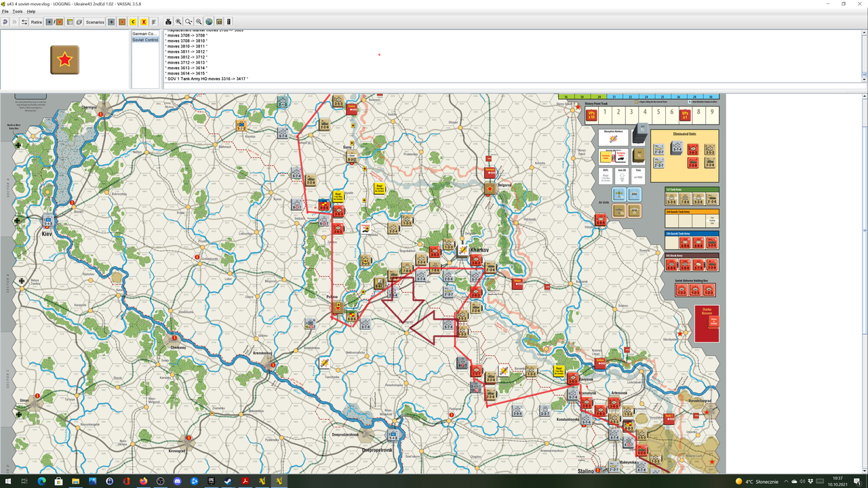The image size is (868, 488).
Task: Click the VPs x1 marker on victory track
Action: [686, 115]
